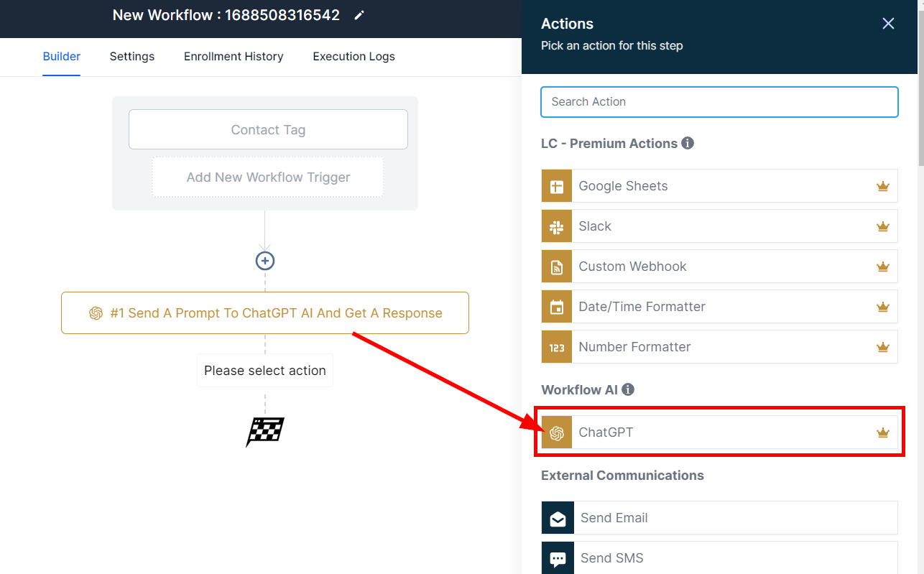924x574 pixels.
Task: Click the info icon beside Workflow AI
Action: 628,389
